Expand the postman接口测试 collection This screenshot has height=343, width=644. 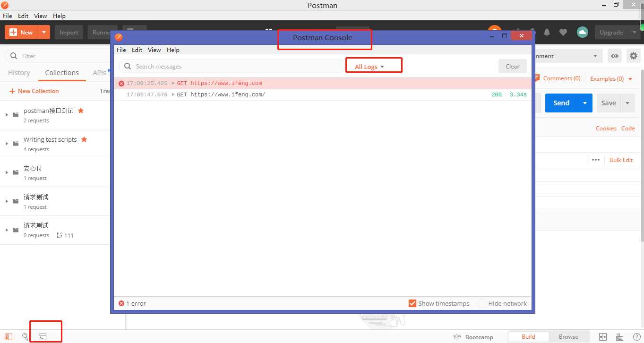pyautogui.click(x=7, y=115)
